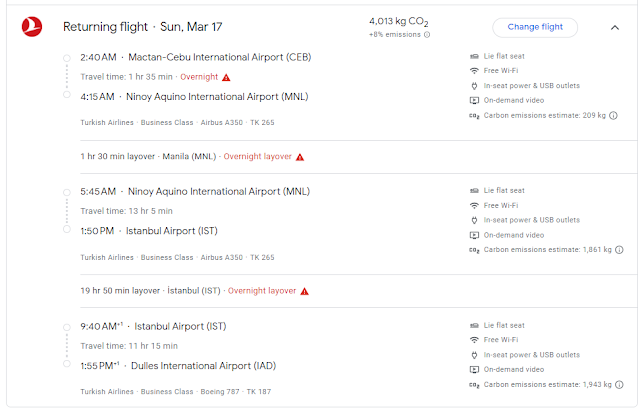The width and height of the screenshot is (640, 410).
Task: Click the Istanbul overnight layover warning icon
Action: [x=304, y=291]
